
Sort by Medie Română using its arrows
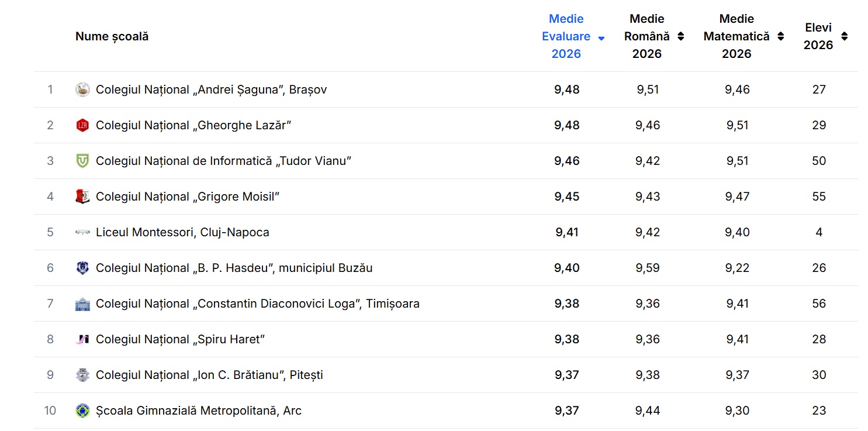[x=680, y=36]
